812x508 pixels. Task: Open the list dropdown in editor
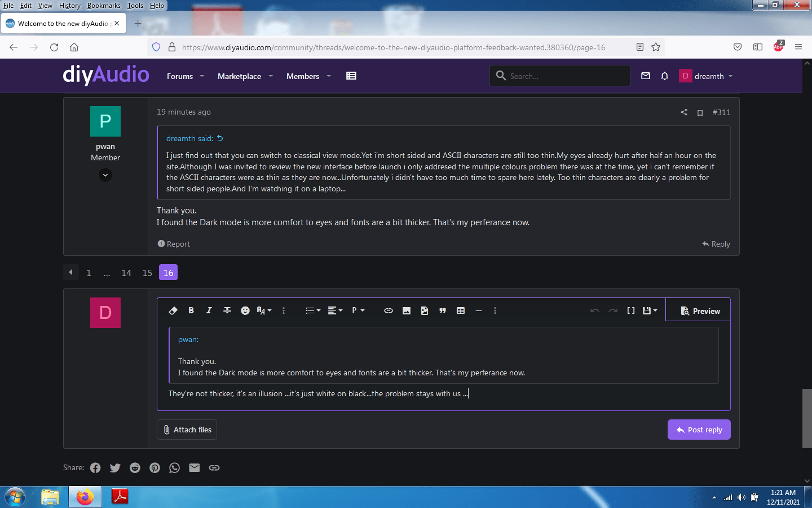313,310
